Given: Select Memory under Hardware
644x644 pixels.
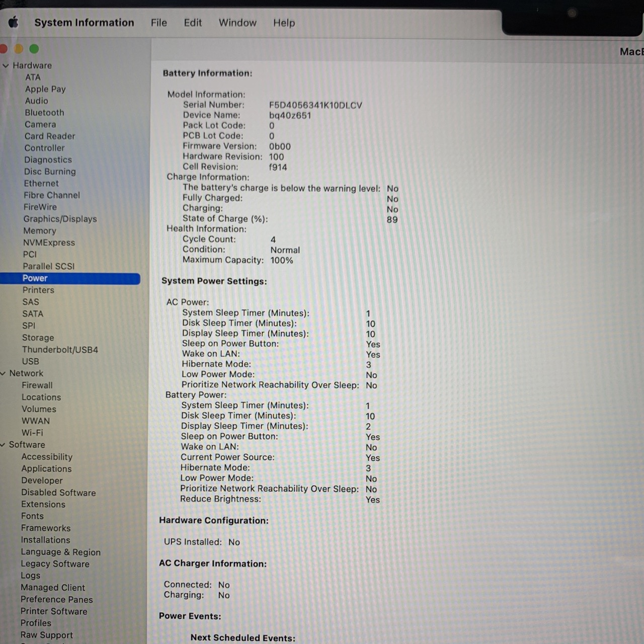Looking at the screenshot, I should [40, 231].
